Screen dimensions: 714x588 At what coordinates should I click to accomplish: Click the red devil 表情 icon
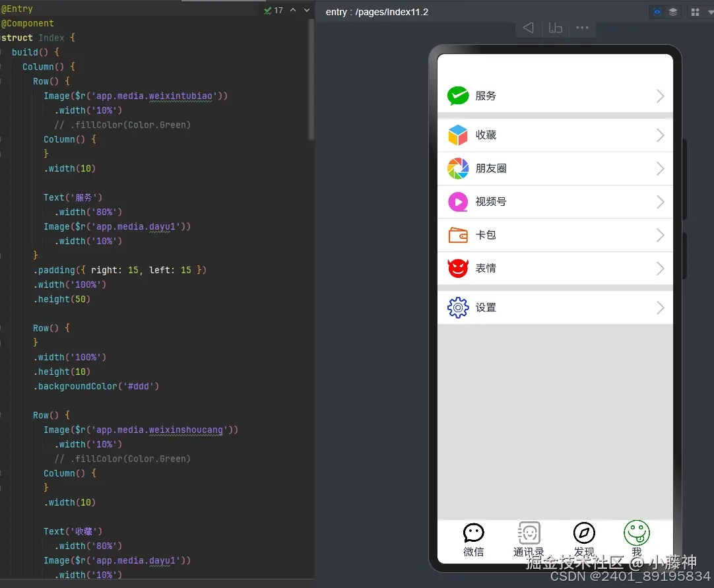[458, 269]
